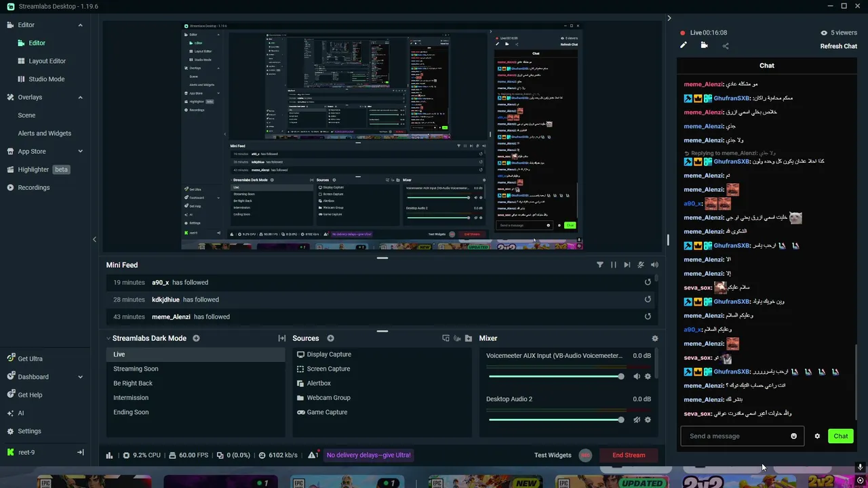
Task: Click Refresh Chat
Action: pyautogui.click(x=839, y=46)
